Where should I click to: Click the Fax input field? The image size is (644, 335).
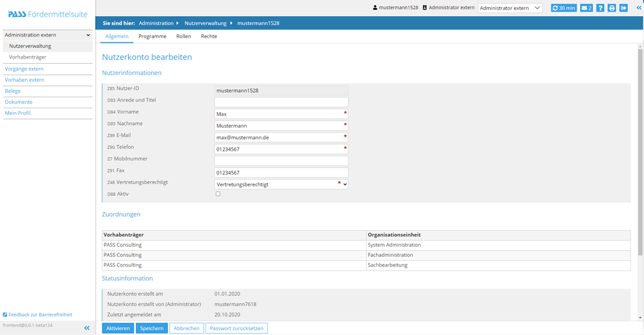click(281, 172)
